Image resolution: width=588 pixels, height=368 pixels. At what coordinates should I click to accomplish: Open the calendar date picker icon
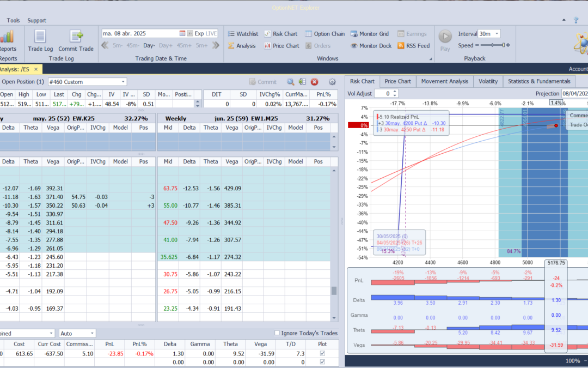click(x=182, y=33)
